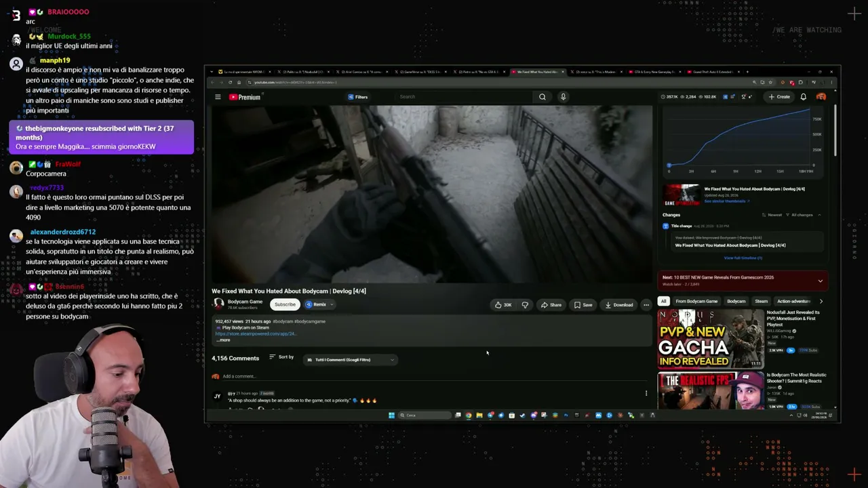Select the Bodycam chip
Screen dimensions: 868x488
(736, 302)
